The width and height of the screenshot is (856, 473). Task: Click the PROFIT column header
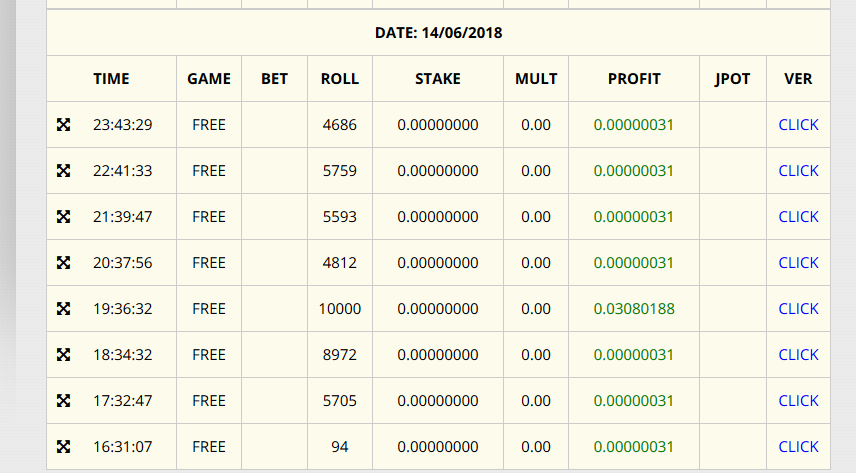[x=634, y=79]
